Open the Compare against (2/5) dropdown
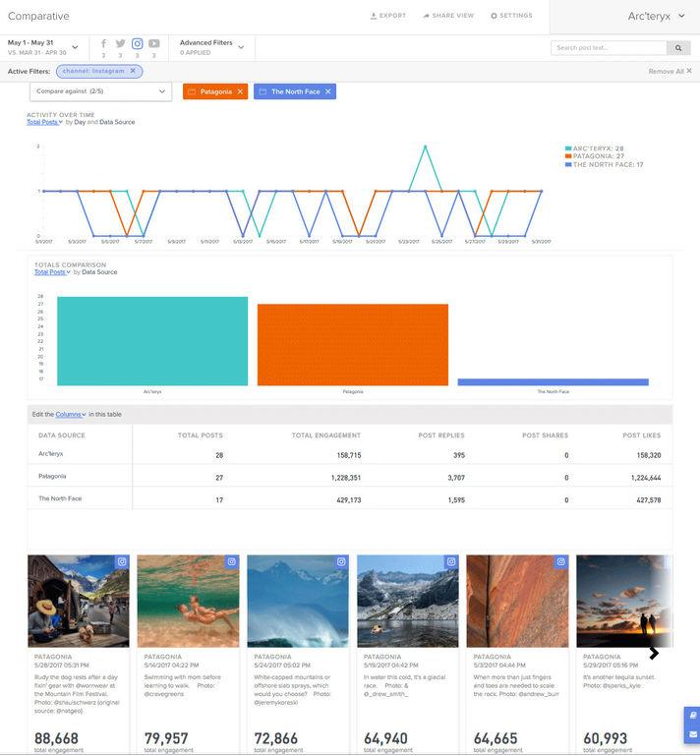 point(100,91)
